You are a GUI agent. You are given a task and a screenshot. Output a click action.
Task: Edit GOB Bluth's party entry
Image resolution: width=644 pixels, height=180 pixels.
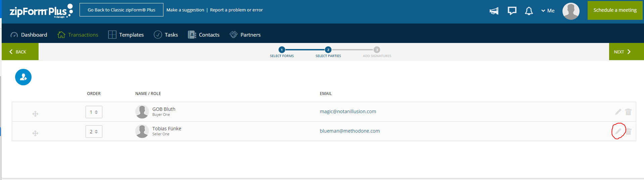click(x=618, y=112)
